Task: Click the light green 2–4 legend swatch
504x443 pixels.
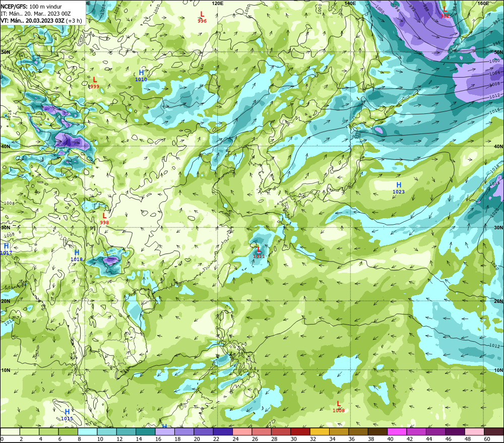Action: point(30,431)
